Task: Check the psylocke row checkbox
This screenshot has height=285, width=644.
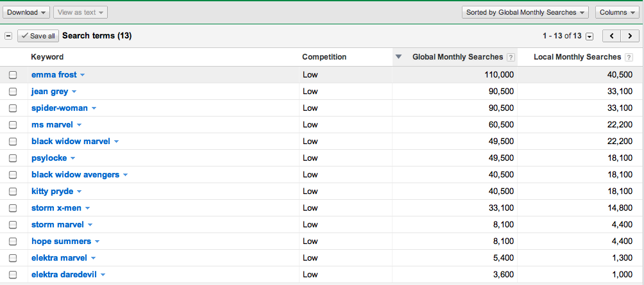Action: (13, 158)
